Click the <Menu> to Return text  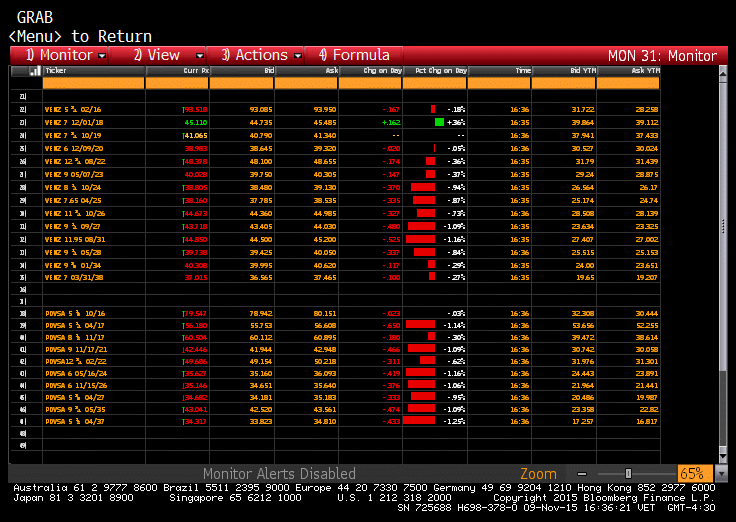[x=80, y=36]
